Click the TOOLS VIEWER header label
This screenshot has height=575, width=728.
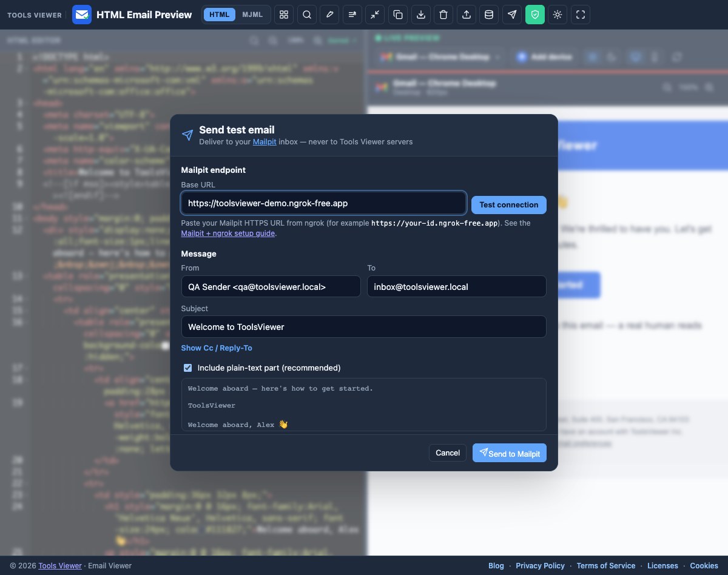point(35,15)
